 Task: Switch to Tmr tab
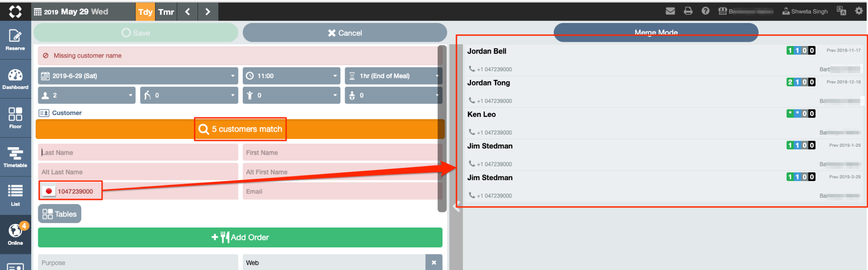(166, 12)
